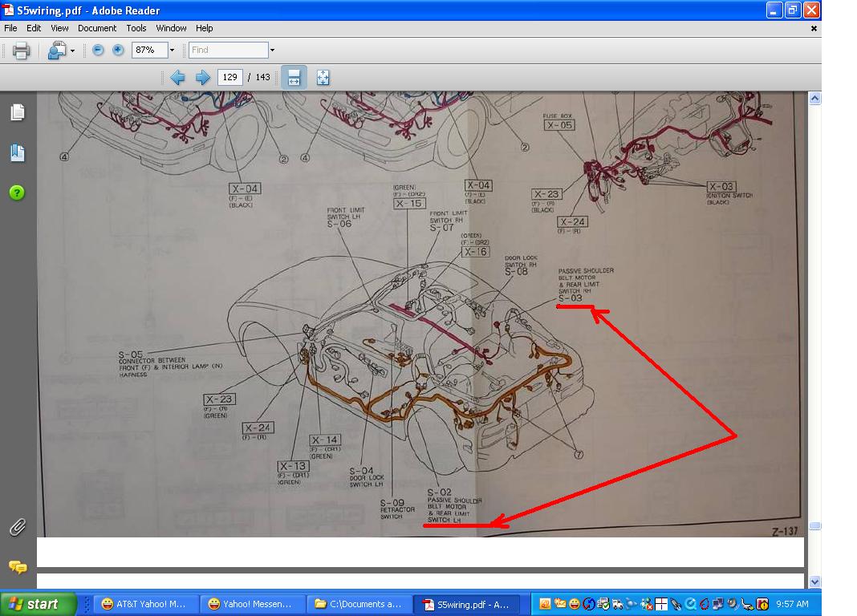Click the green help icon in the sidebar
This screenshot has height=616, width=857.
click(x=18, y=192)
